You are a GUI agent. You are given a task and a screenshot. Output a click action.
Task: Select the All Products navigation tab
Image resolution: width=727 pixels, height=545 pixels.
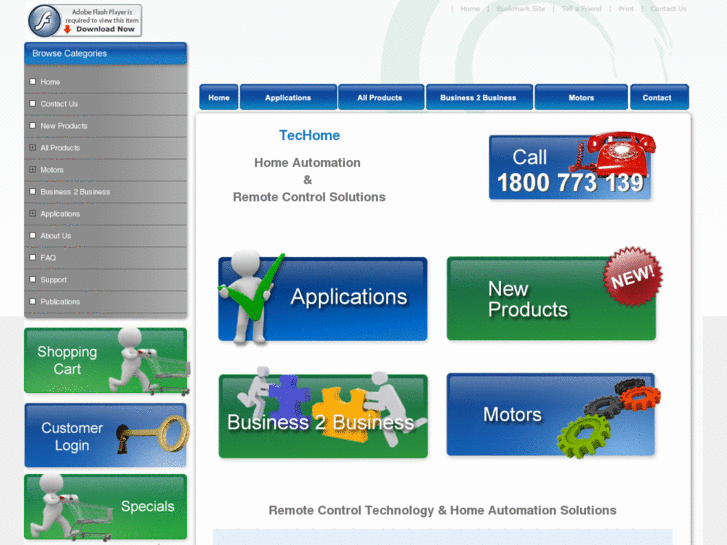(380, 97)
